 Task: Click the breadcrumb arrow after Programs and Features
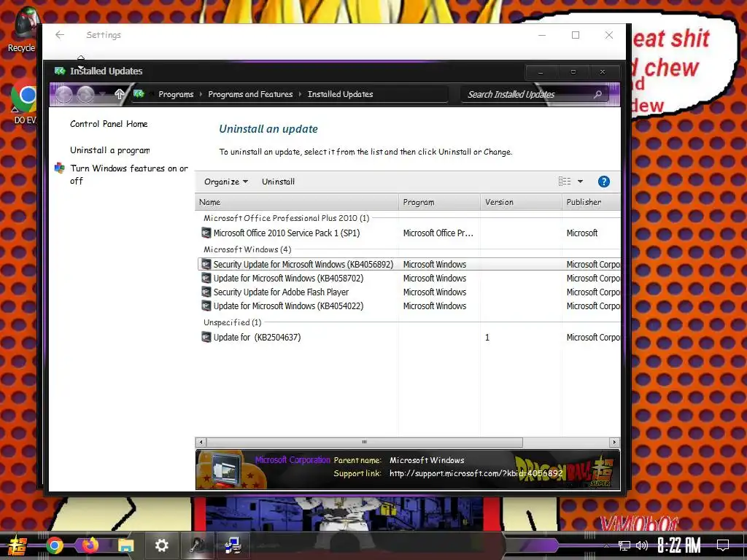300,94
